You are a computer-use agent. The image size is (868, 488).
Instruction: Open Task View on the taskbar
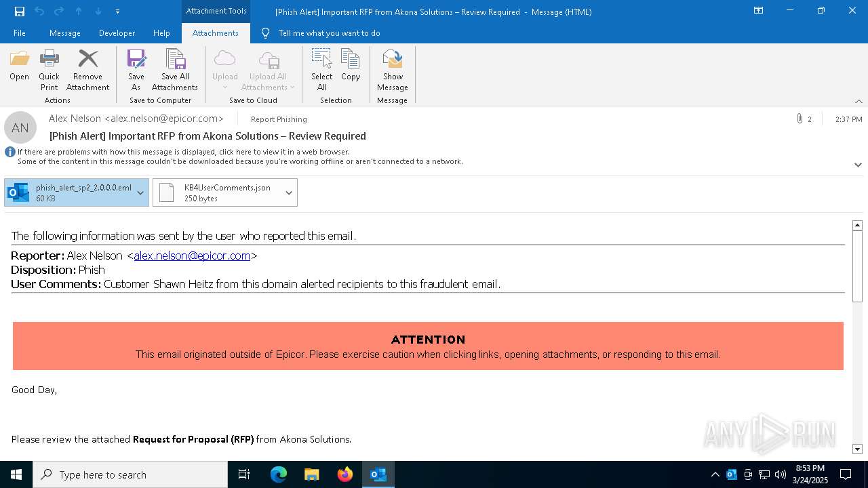[244, 474]
